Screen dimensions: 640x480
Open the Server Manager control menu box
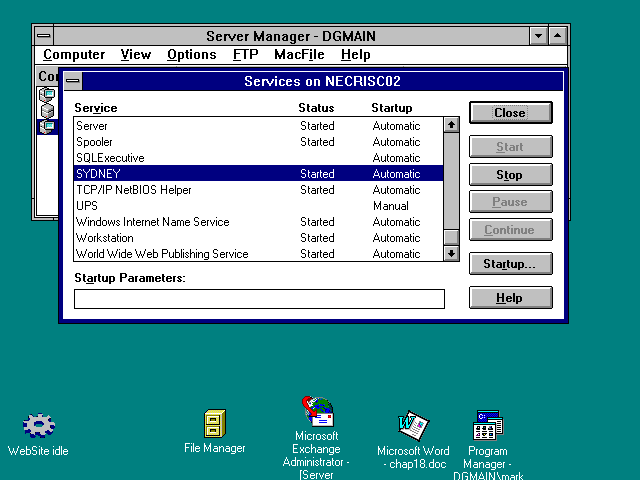click(x=44, y=36)
